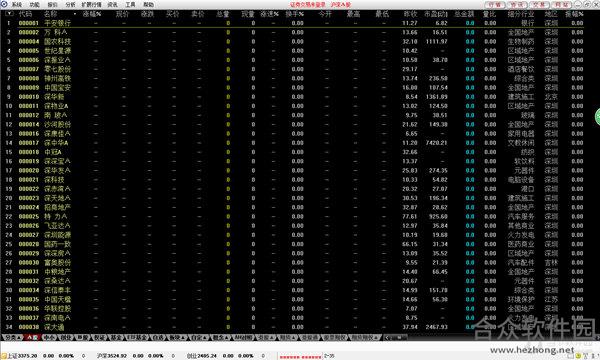Expand the 自定▲ bottom tab
Viewport: 600px width, 360px height.
pos(199,338)
